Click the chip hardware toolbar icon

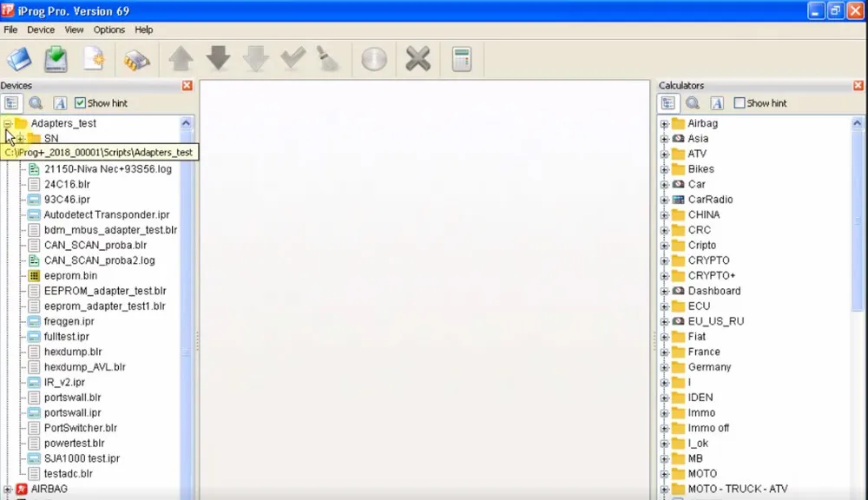click(x=136, y=60)
